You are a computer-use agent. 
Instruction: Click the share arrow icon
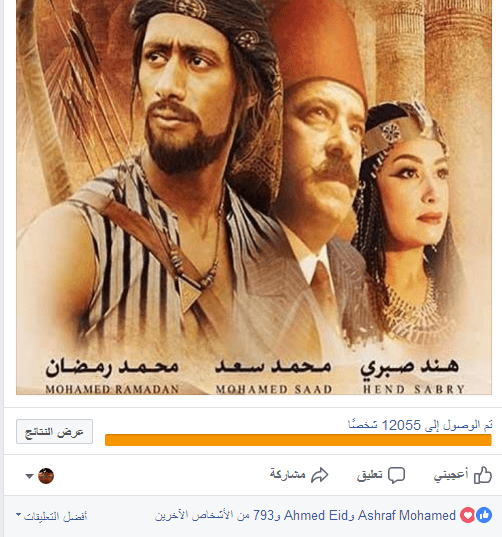click(x=319, y=475)
